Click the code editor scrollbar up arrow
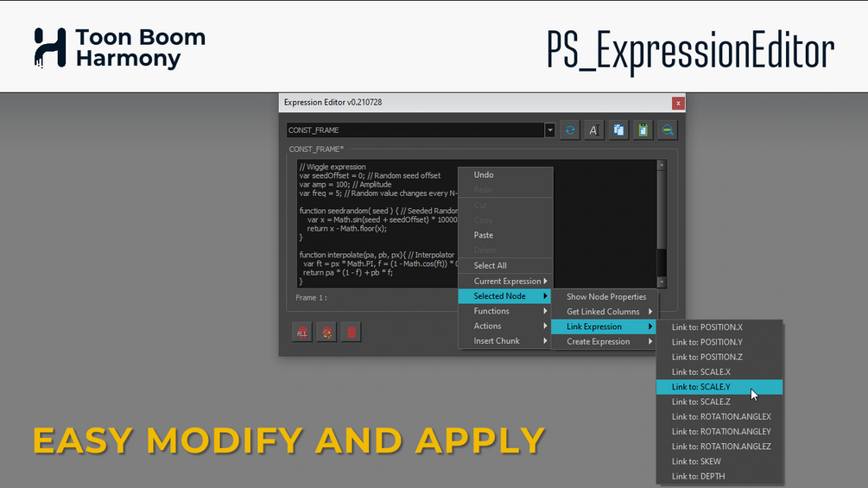The image size is (868, 488). (x=661, y=165)
